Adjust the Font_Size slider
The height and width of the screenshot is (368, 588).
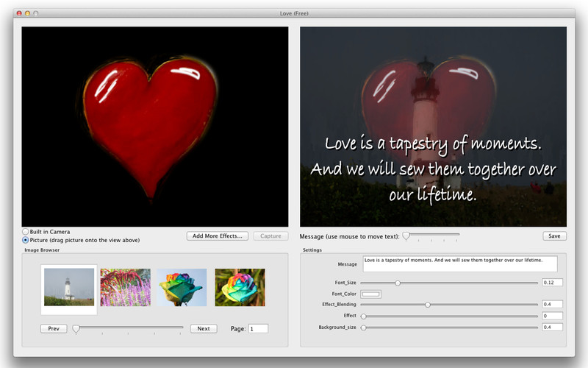click(449, 283)
